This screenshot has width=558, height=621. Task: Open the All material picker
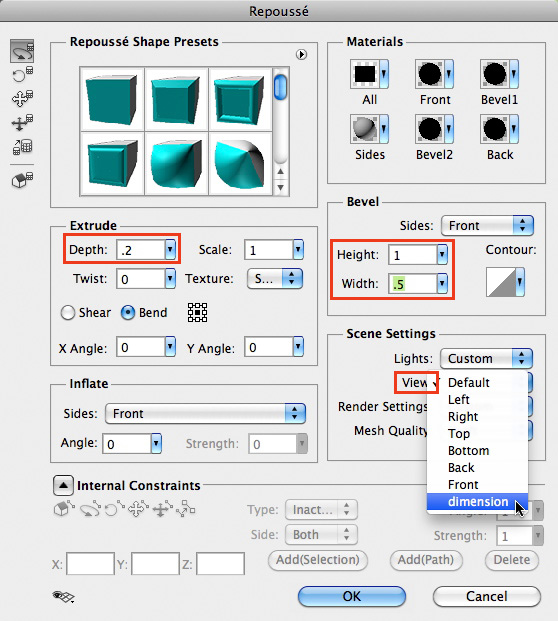click(x=369, y=74)
